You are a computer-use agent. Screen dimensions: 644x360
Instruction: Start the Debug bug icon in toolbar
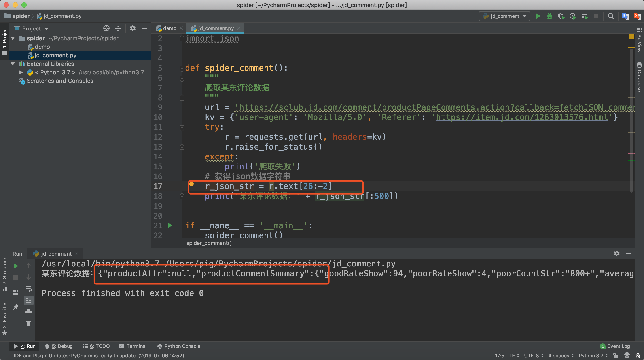549,16
